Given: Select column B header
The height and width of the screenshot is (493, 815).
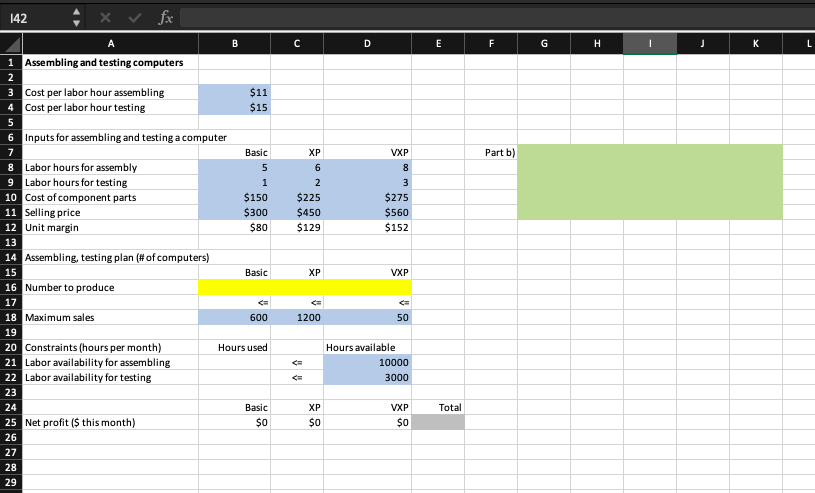Looking at the screenshot, I should [x=235, y=44].
